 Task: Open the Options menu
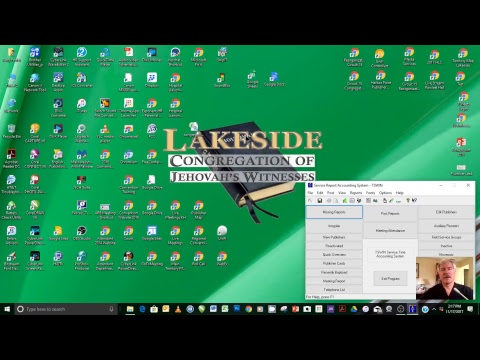385,193
